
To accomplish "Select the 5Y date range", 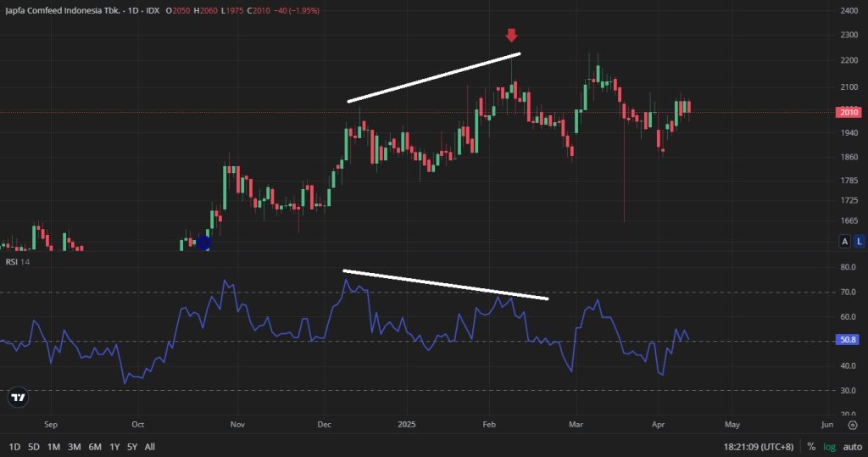I will 131,447.
